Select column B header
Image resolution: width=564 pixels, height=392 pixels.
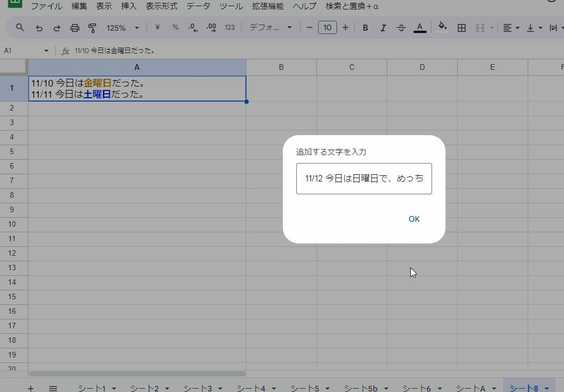[x=281, y=67]
